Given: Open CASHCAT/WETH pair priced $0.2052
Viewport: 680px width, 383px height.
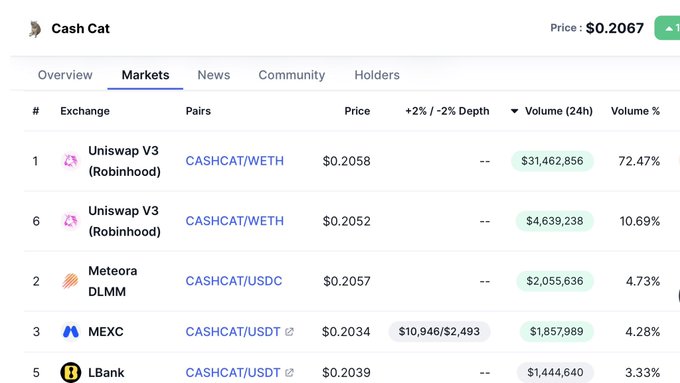Looking at the screenshot, I should coord(235,221).
